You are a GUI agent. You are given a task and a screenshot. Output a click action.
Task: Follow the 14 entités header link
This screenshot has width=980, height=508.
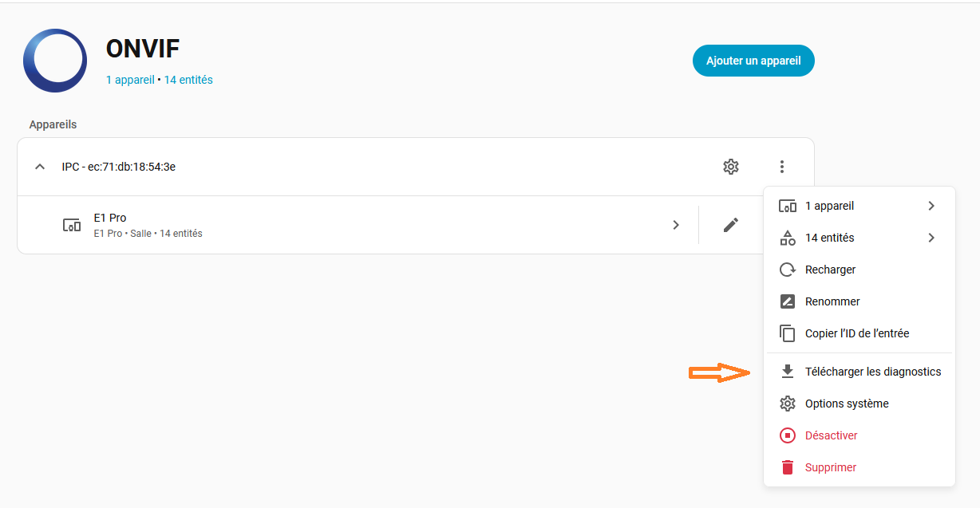188,80
